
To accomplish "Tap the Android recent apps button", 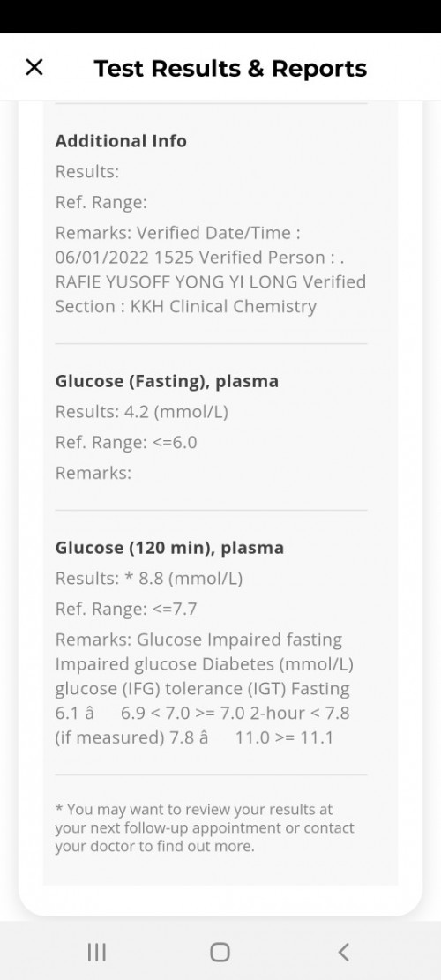I will 96,952.
